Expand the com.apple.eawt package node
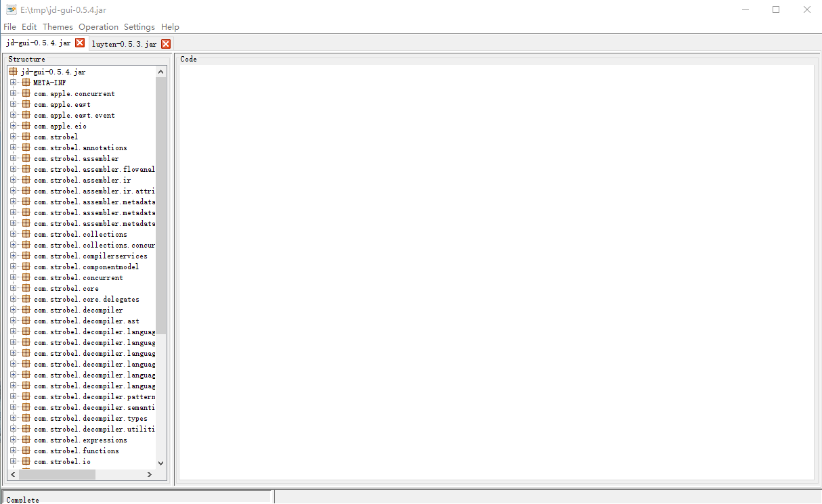 14,104
